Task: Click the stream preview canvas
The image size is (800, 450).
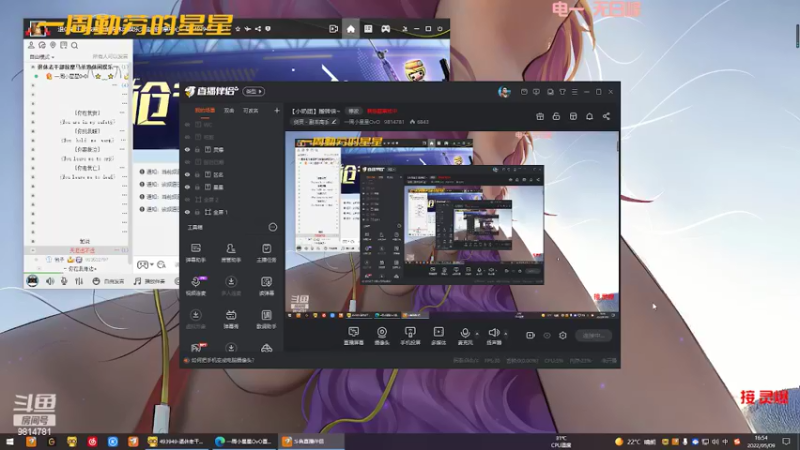Action: pos(452,225)
